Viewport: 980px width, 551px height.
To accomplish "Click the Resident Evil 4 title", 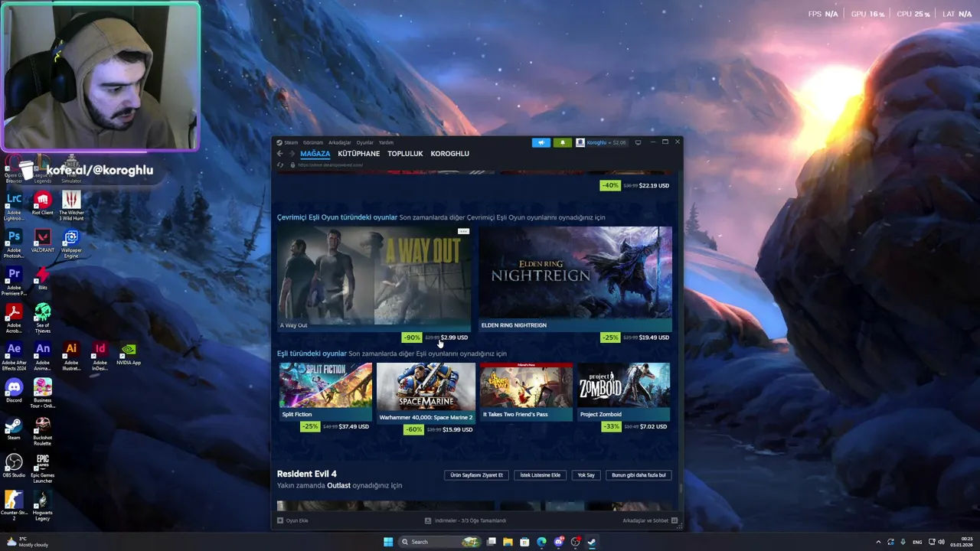I will [306, 474].
